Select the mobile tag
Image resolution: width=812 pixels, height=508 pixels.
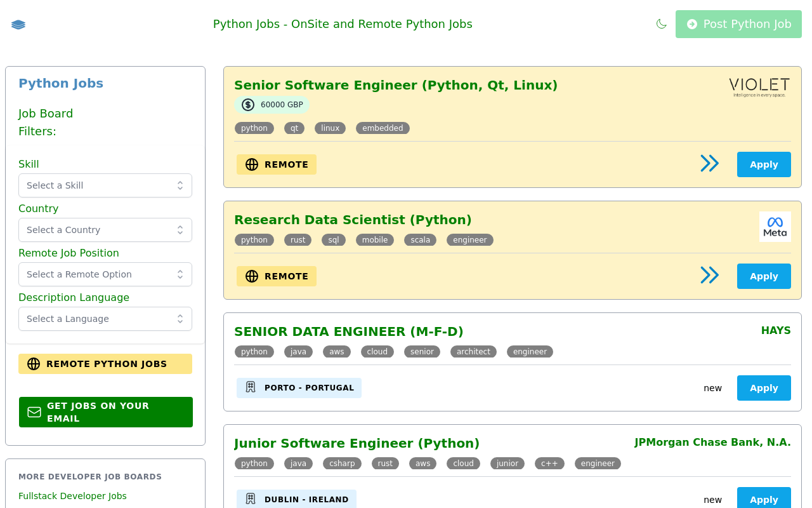pos(375,240)
